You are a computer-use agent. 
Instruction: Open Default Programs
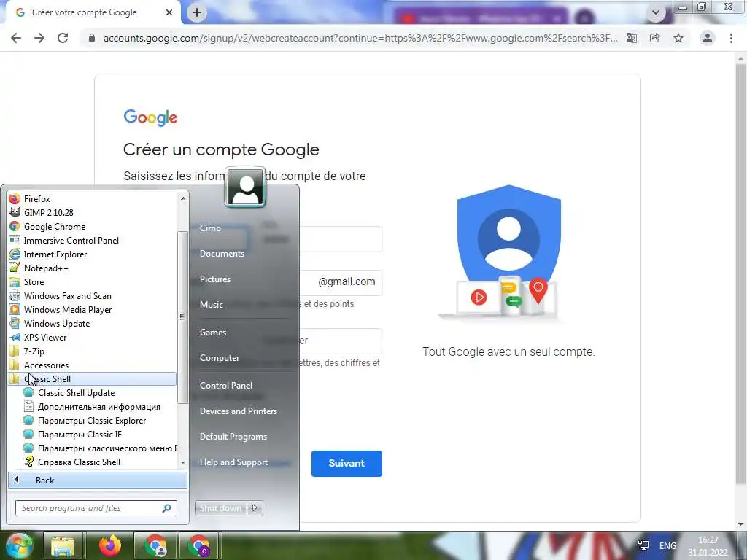tap(233, 437)
